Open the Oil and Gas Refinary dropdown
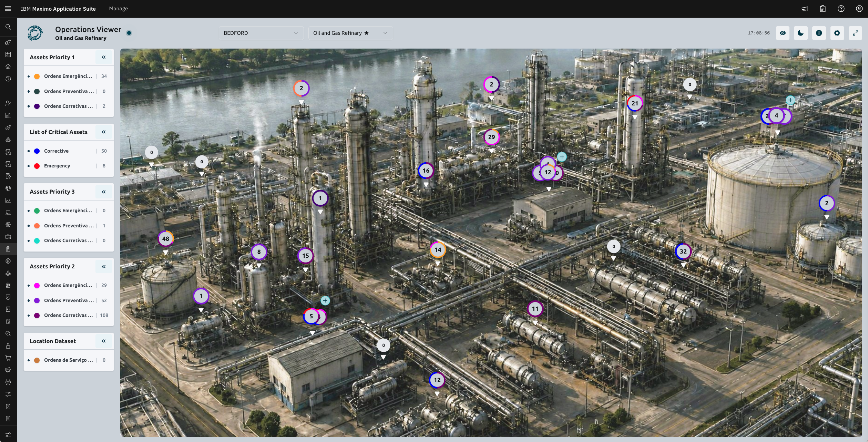This screenshot has height=442, width=868. tap(350, 33)
